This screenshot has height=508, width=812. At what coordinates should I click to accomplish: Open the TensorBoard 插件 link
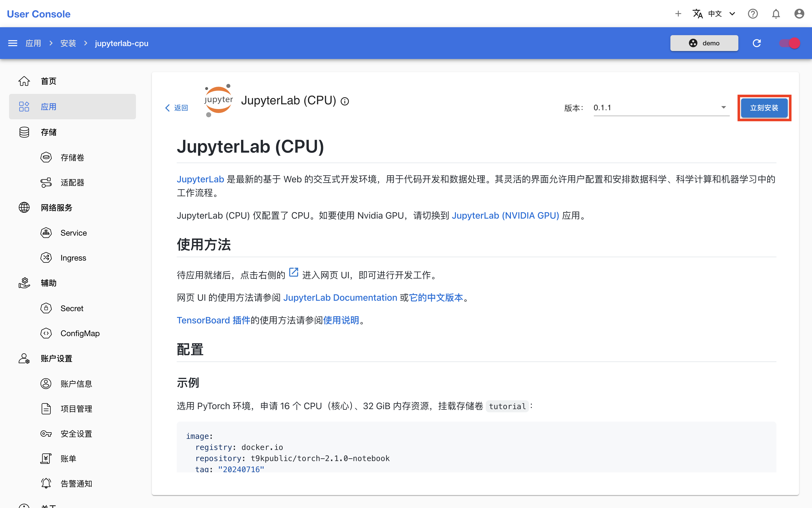(213, 320)
